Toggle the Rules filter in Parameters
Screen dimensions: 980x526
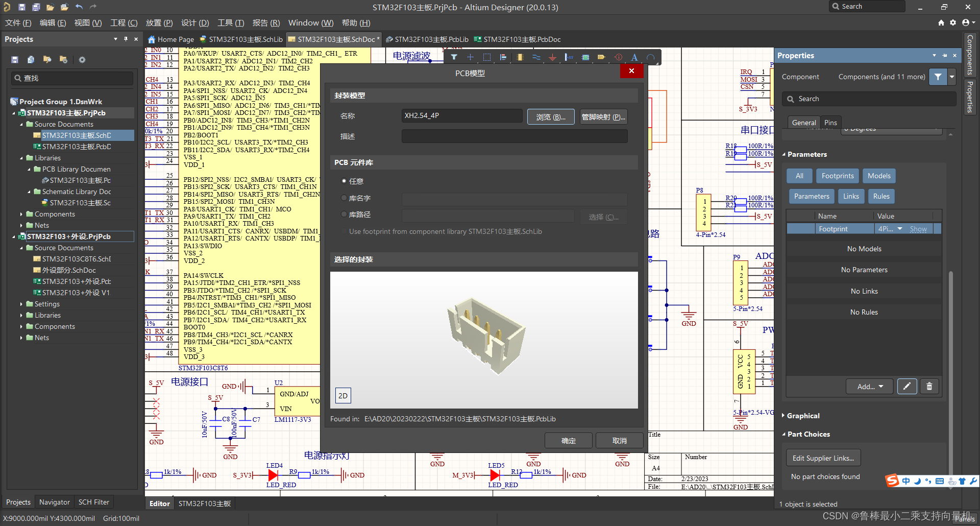pos(881,196)
